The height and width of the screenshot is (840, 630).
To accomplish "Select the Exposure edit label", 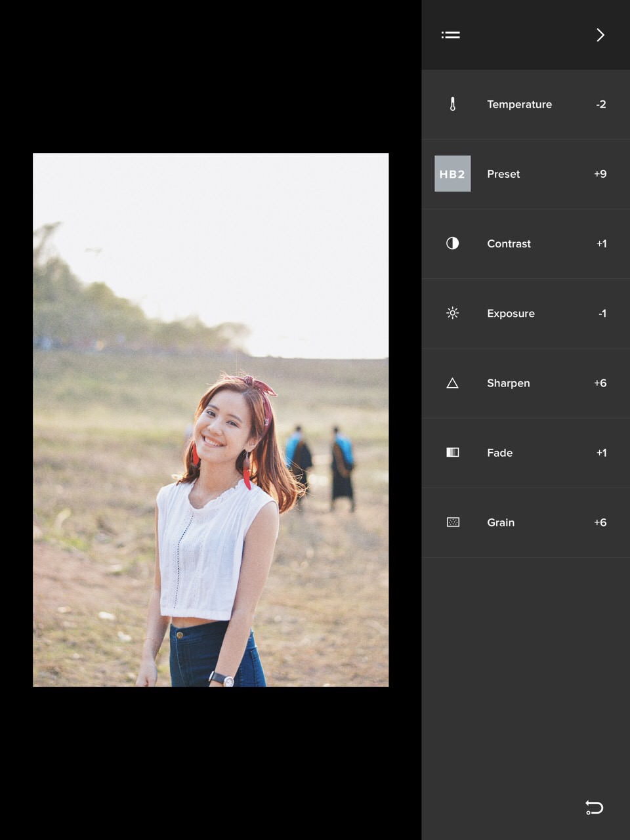I will point(511,314).
